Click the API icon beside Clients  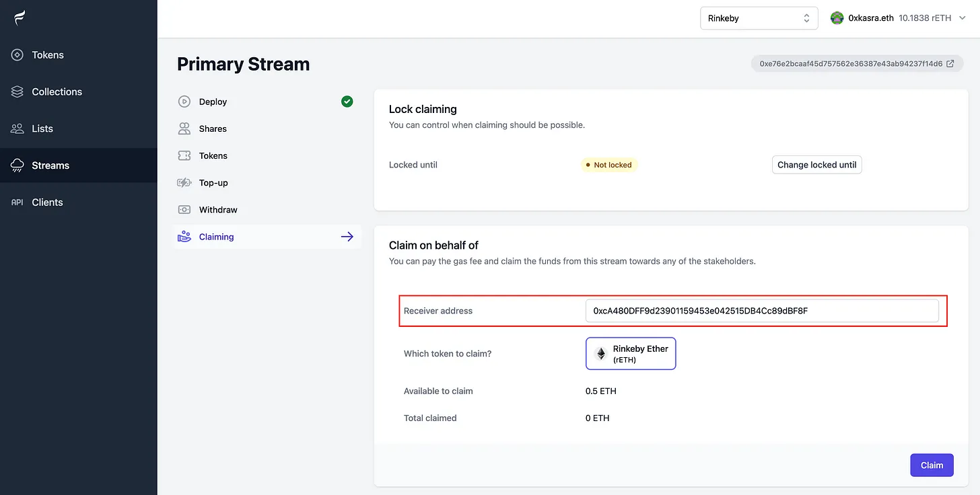pos(17,202)
